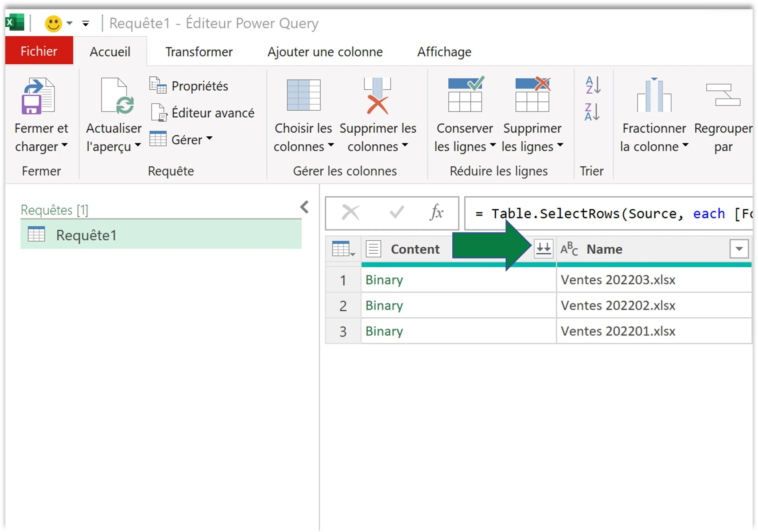Click the Fermer et charger icon
Image resolution: width=758 pixels, height=532 pixels.
tap(38, 96)
